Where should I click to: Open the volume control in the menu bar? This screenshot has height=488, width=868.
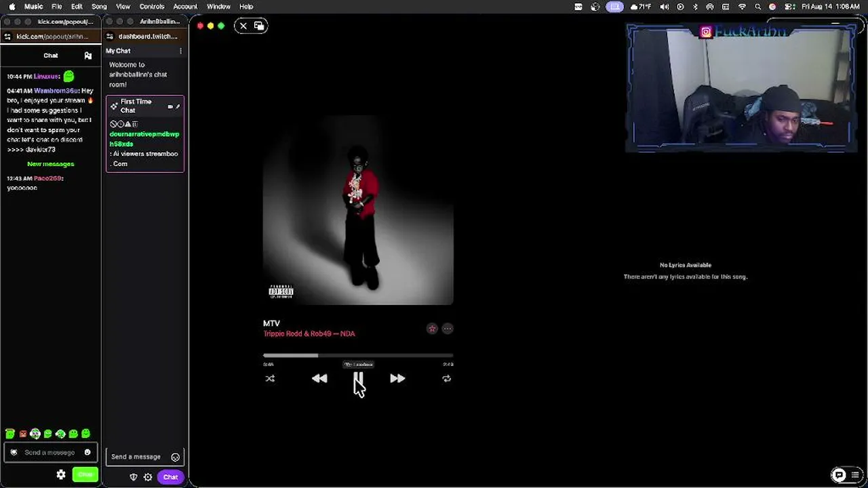point(665,7)
